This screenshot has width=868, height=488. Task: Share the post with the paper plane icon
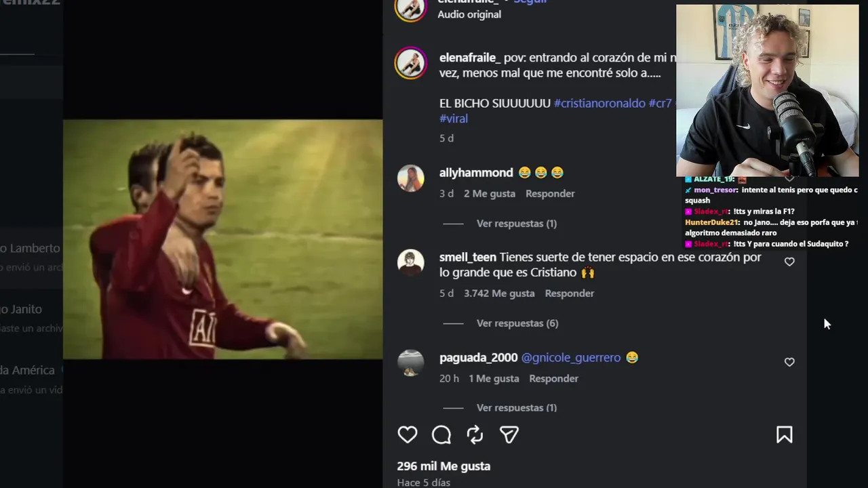click(x=509, y=434)
